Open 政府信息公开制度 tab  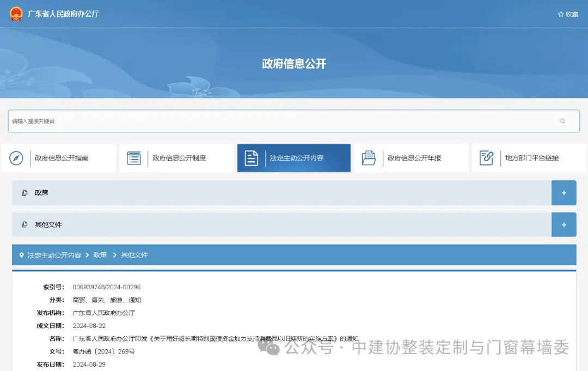pyautogui.click(x=176, y=158)
